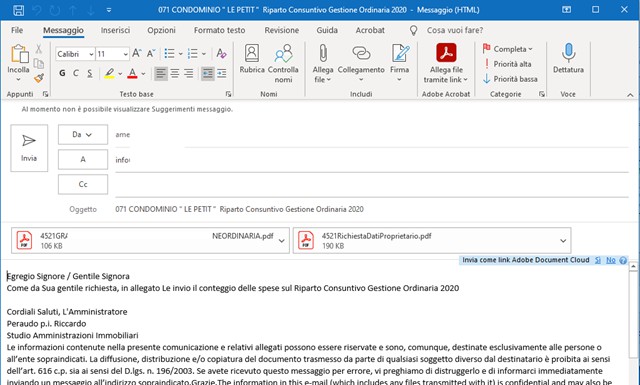Click the decrease indent icon
This screenshot has width=640, height=385.
[x=208, y=73]
